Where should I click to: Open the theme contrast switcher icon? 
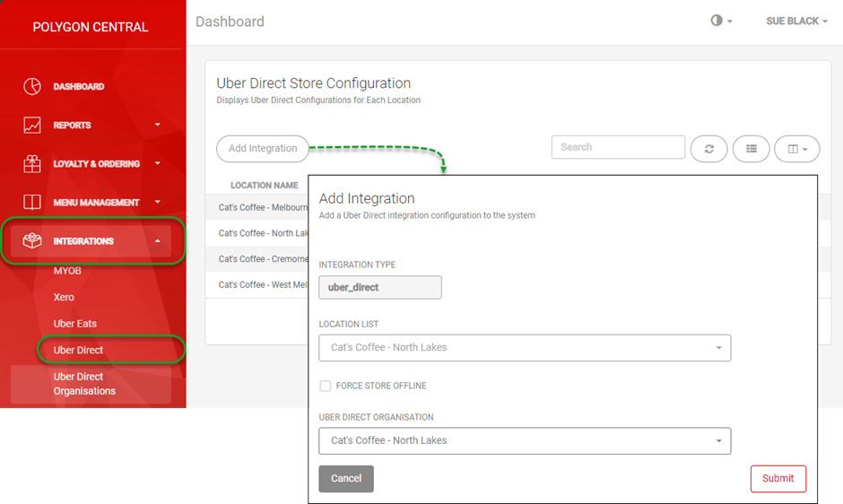pyautogui.click(x=717, y=21)
